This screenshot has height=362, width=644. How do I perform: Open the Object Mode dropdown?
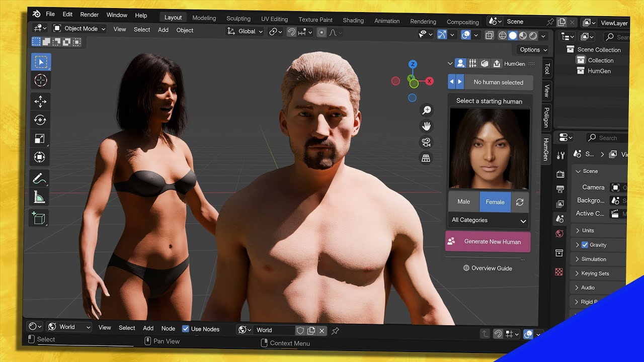(x=79, y=29)
